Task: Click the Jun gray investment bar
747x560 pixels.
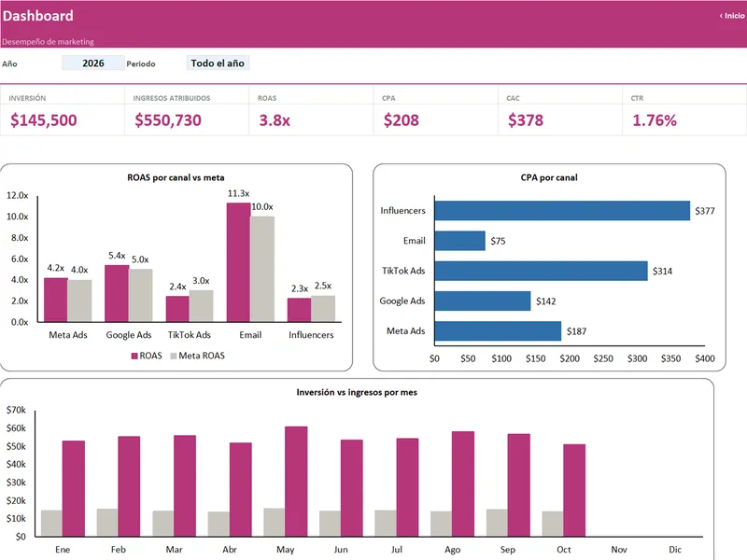Action: tap(330, 524)
